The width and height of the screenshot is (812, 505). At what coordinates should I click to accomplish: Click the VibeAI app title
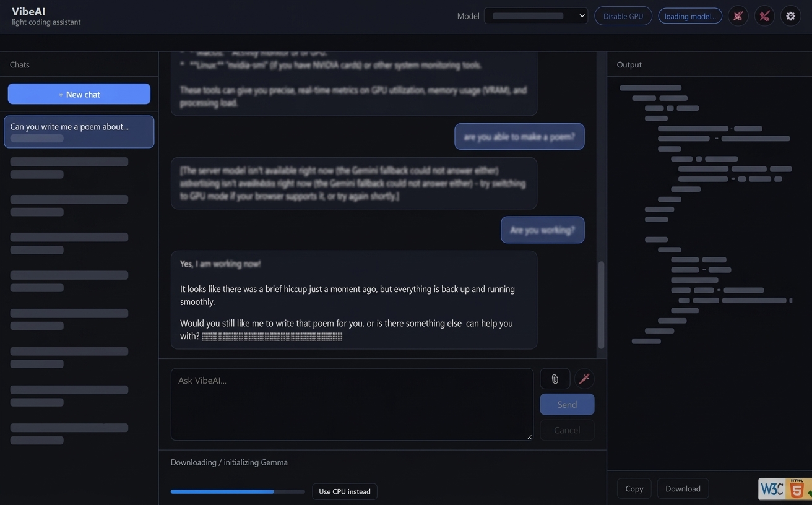pyautogui.click(x=28, y=11)
